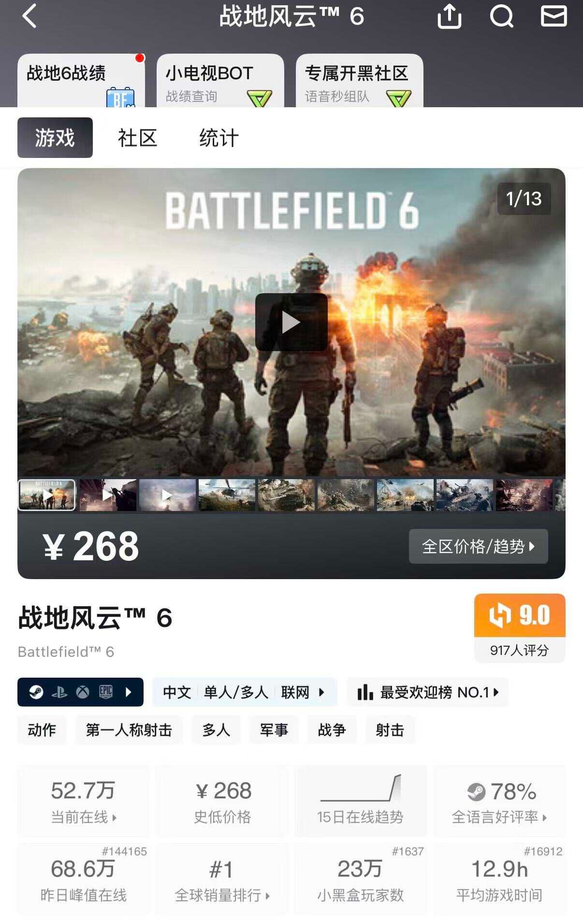Screen dimensions: 583x924
Task: Select the helicopter screenshot thumbnail
Action: tap(227, 495)
